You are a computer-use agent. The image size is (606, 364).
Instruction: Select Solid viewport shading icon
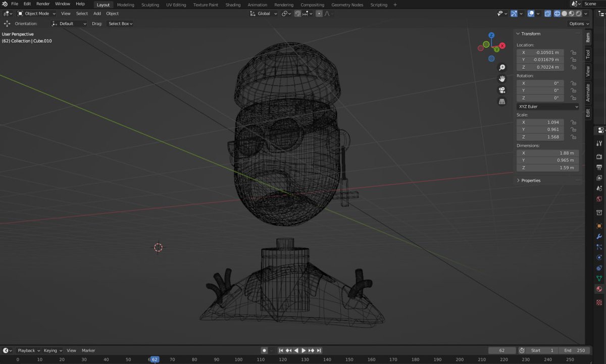pos(565,14)
